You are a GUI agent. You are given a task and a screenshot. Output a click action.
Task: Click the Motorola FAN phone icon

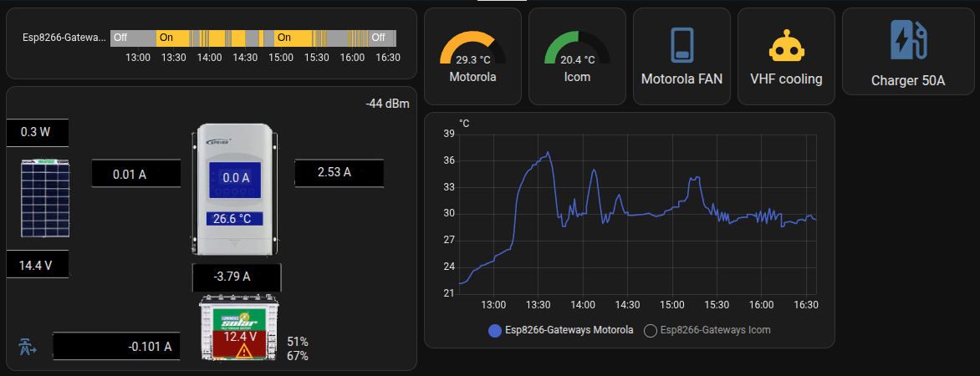point(681,45)
